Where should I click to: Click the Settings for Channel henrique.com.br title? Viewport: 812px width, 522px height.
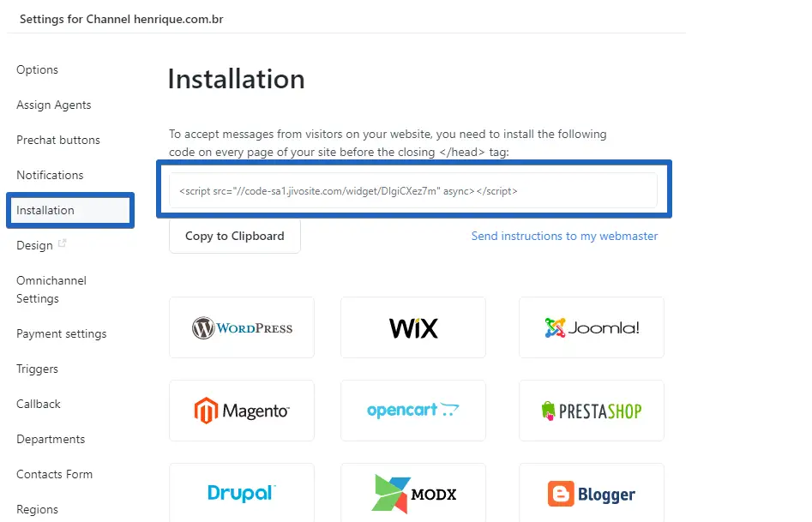tap(121, 19)
